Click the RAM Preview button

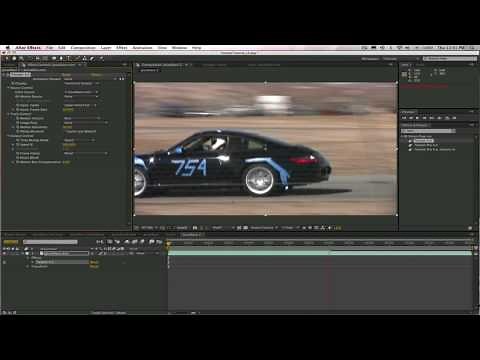[454, 118]
